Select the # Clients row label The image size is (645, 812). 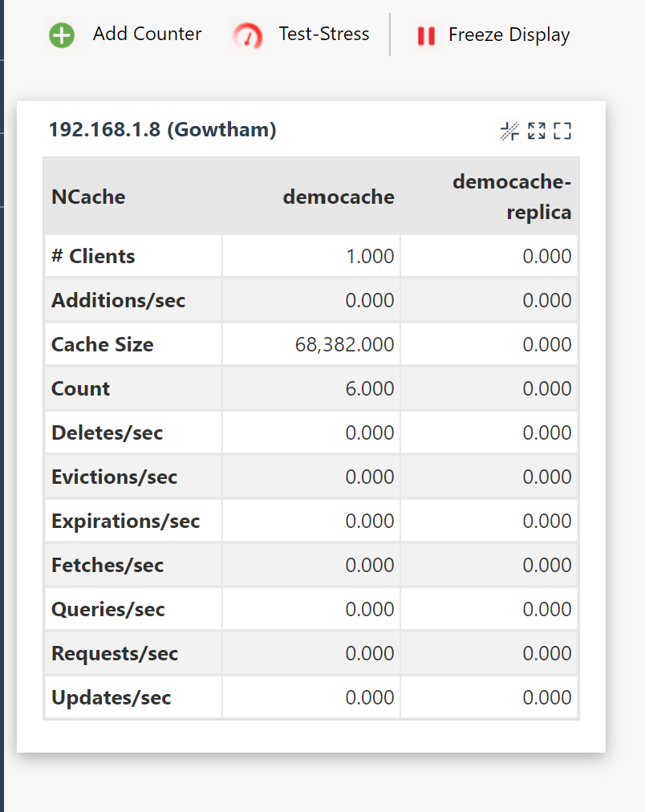click(93, 256)
